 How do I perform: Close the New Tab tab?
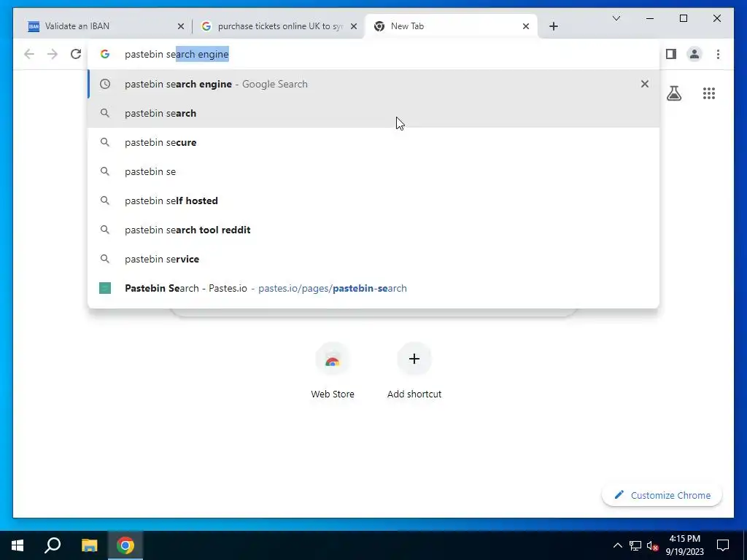525,26
